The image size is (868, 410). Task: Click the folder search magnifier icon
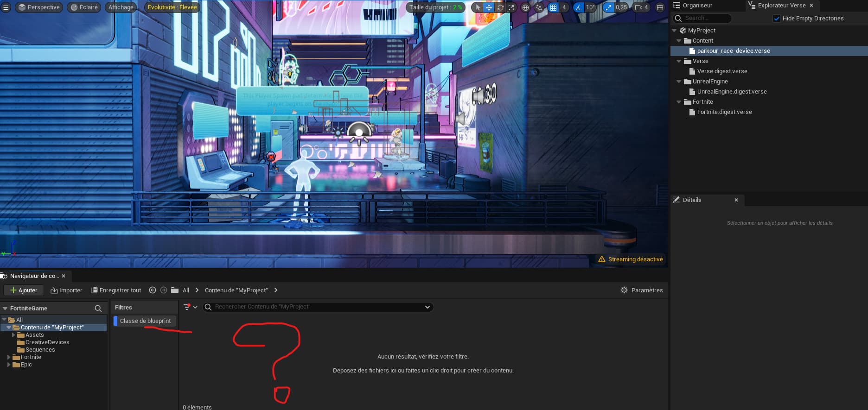coord(98,309)
